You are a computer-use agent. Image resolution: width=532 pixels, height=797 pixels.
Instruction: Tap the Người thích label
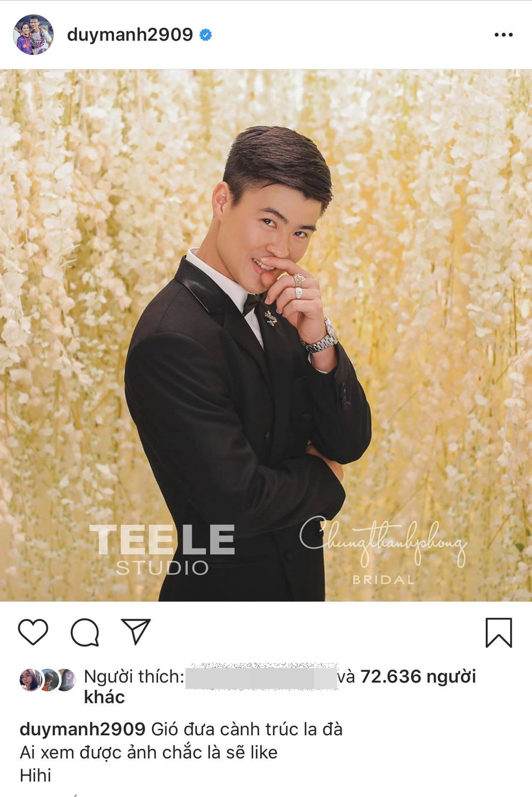point(134,677)
